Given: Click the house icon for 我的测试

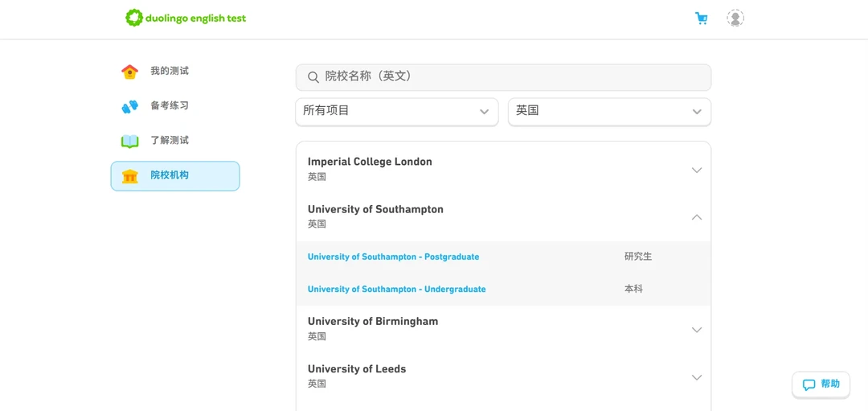Looking at the screenshot, I should tap(130, 72).
